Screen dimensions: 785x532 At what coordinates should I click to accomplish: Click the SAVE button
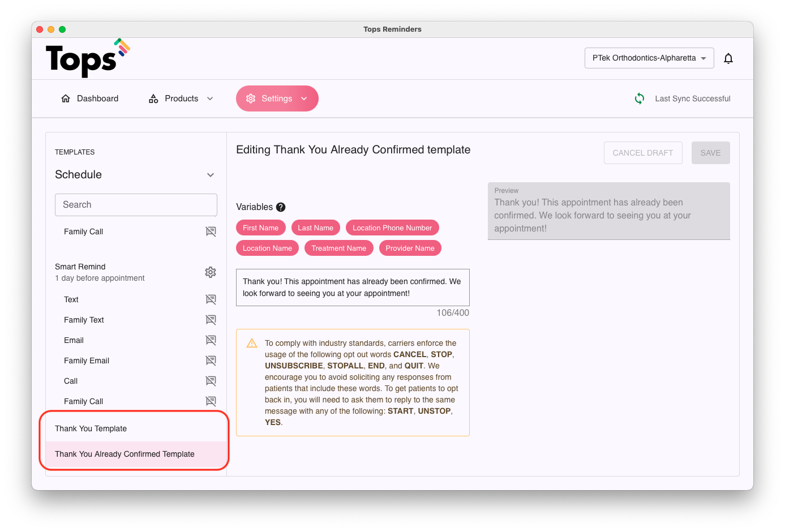pyautogui.click(x=710, y=153)
